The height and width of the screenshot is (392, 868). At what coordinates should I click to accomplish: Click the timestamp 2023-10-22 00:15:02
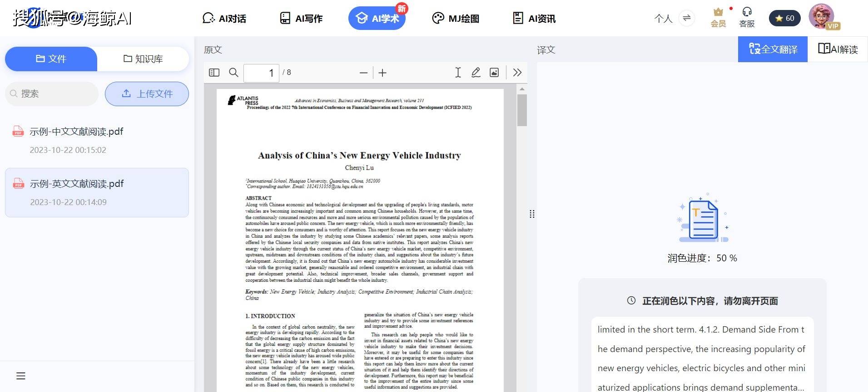click(68, 150)
